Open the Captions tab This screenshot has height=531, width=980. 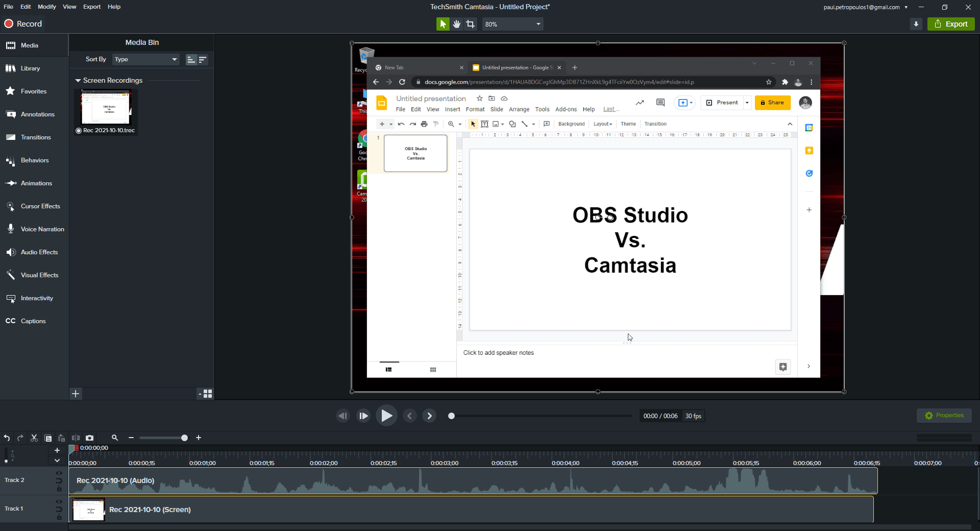pyautogui.click(x=34, y=321)
